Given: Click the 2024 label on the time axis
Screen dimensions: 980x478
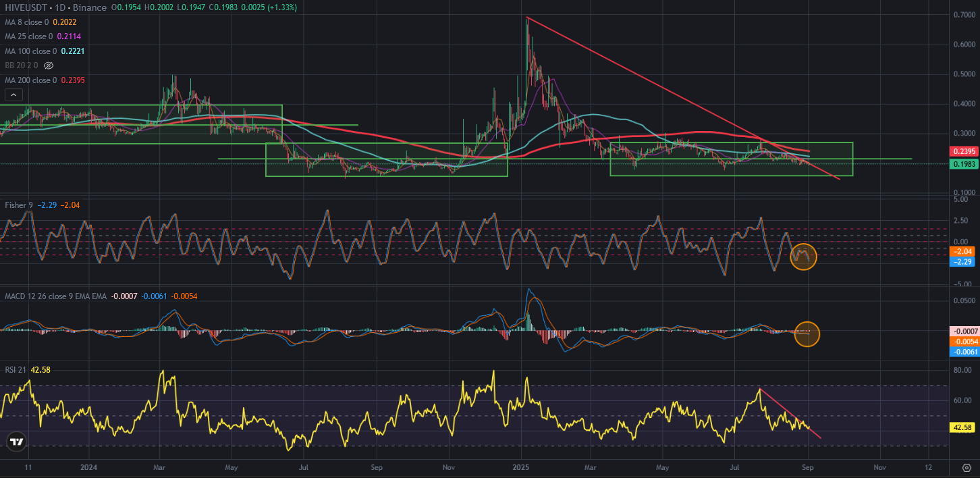Looking at the screenshot, I should (89, 467).
